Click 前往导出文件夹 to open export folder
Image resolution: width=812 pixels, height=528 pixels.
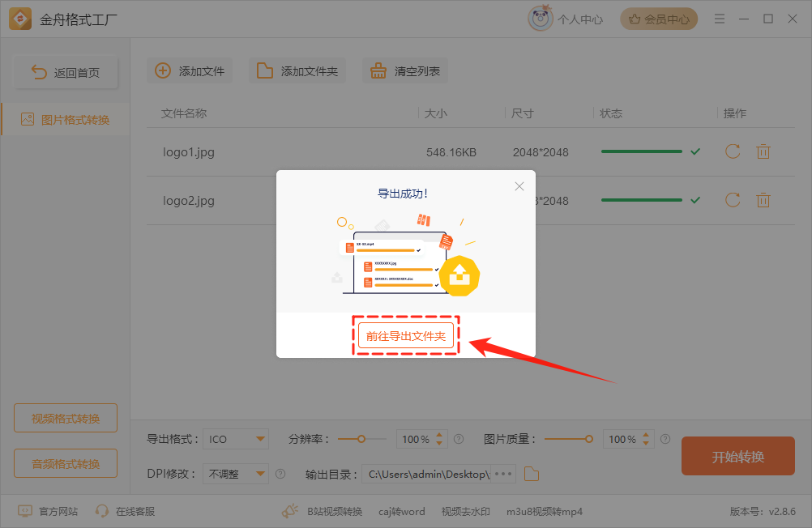[x=405, y=335]
